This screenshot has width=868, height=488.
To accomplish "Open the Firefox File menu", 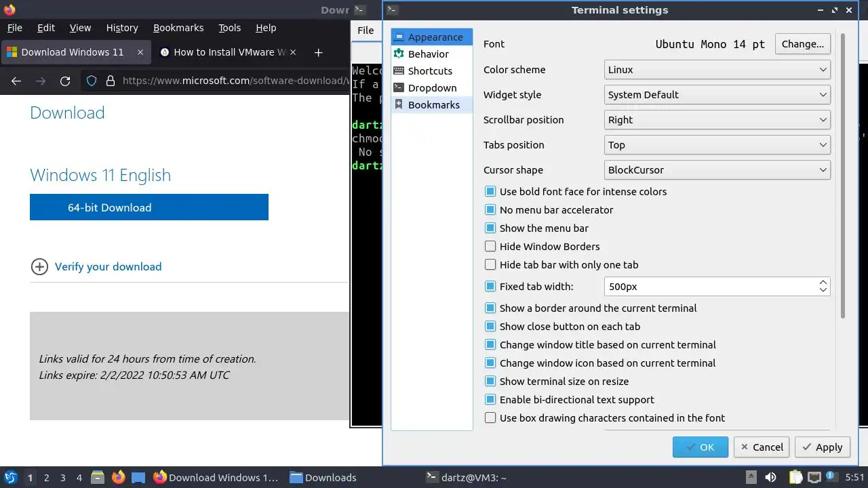I will pos(14,28).
